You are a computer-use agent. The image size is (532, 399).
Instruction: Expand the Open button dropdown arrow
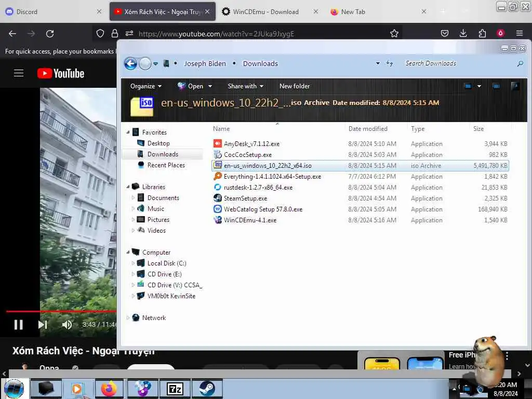point(210,86)
